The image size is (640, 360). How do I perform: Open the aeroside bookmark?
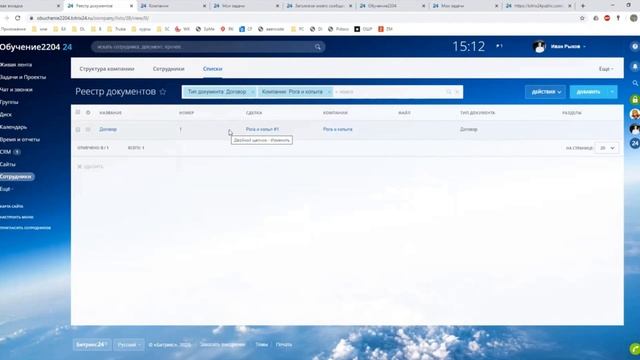[x=271, y=29]
